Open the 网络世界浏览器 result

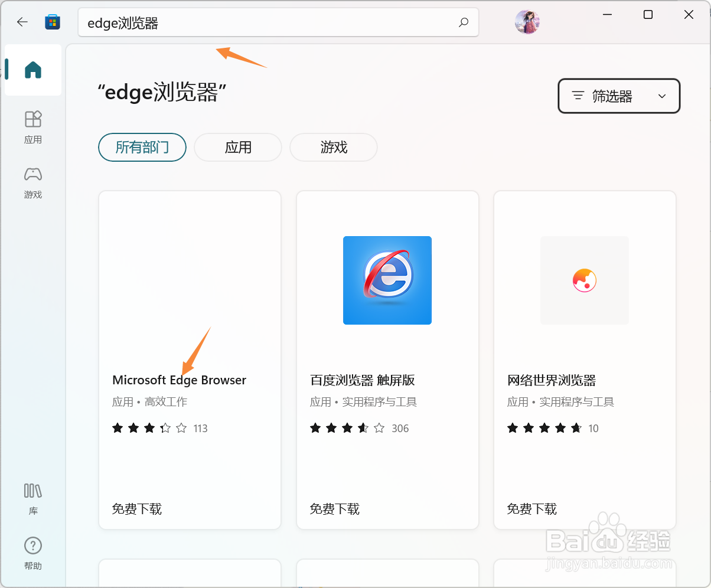pyautogui.click(x=585, y=360)
